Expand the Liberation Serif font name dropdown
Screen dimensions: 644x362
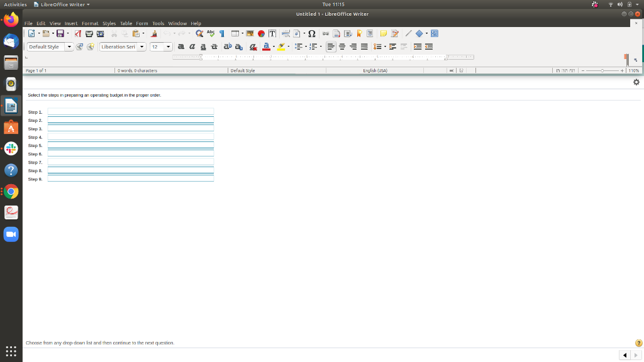point(142,47)
